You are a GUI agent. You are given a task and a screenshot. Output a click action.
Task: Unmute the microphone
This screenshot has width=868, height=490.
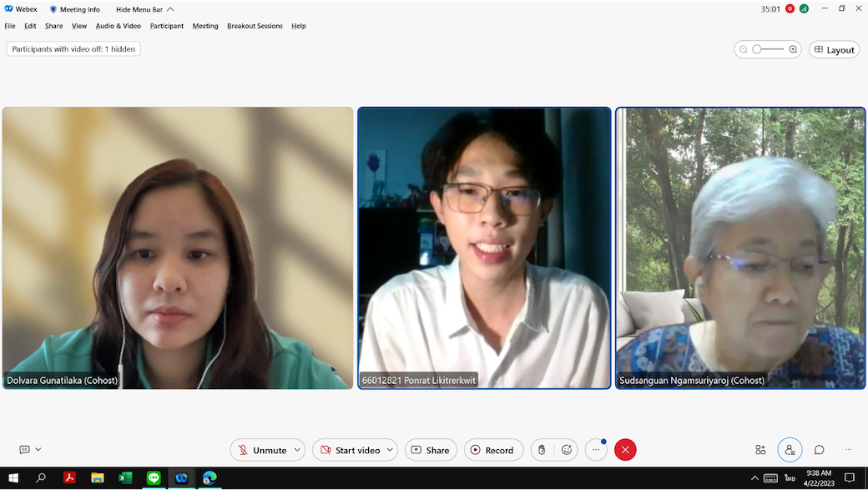[261, 450]
